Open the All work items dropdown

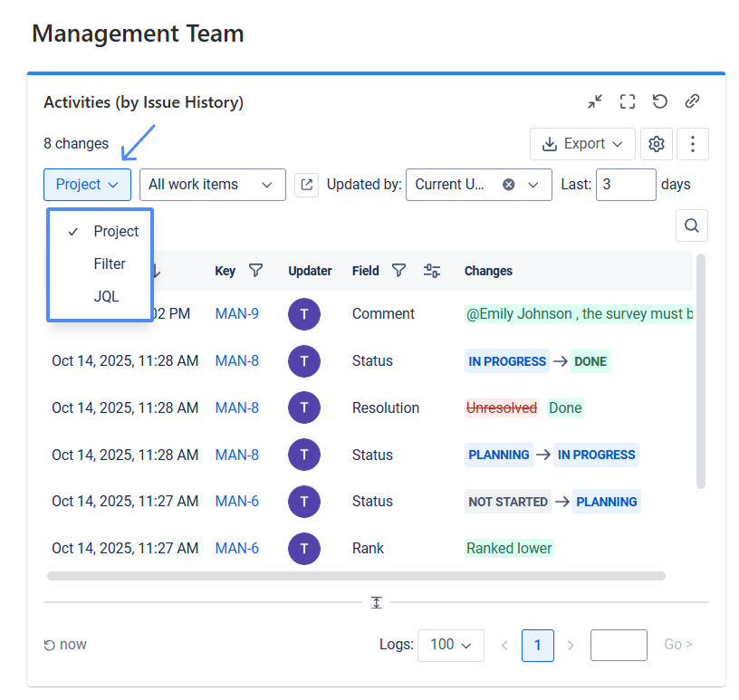(x=212, y=185)
